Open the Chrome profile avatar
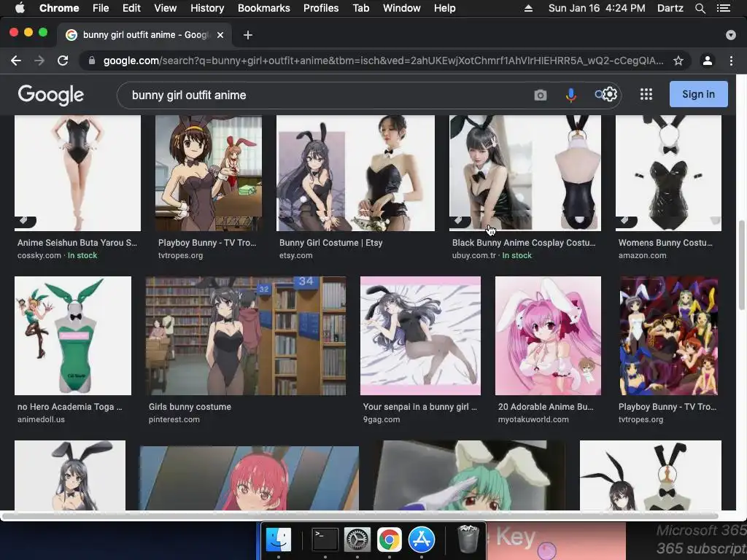The width and height of the screenshot is (747, 560). (x=708, y=61)
